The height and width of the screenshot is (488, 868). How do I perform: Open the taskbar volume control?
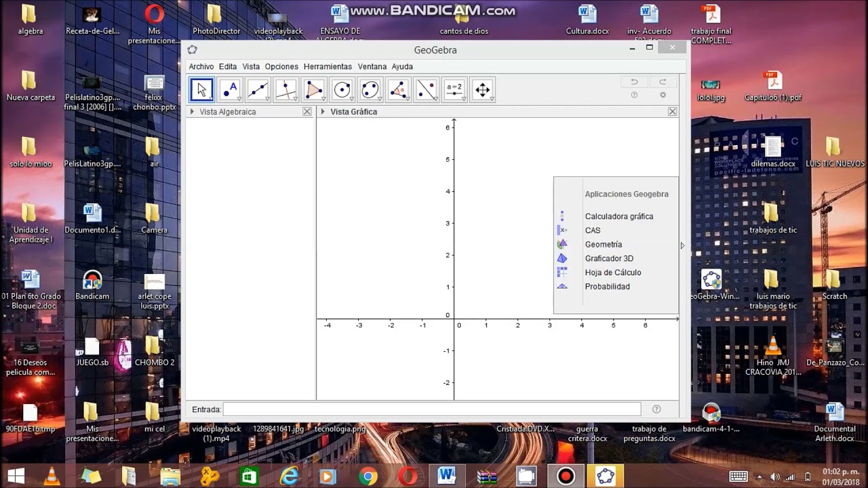[774, 476]
